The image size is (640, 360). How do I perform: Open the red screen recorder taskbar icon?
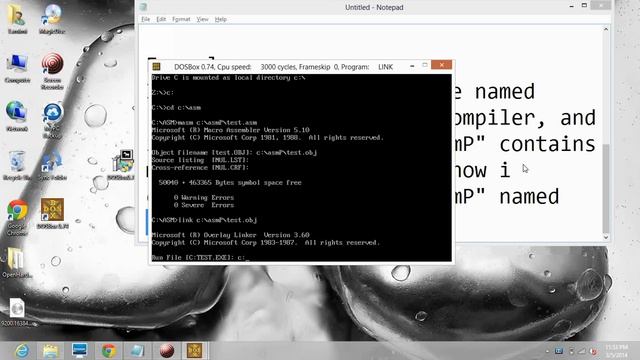click(x=166, y=351)
